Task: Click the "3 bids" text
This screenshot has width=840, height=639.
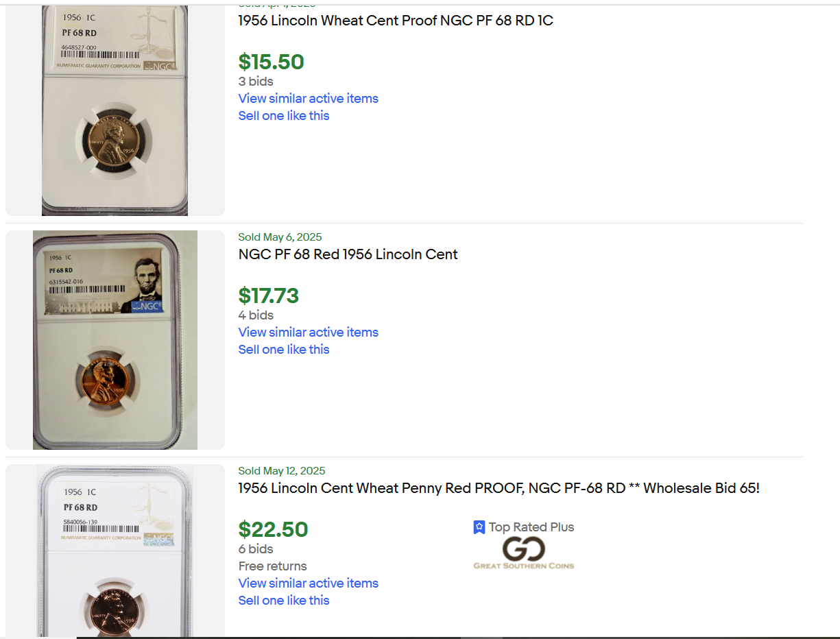Action: coord(256,82)
